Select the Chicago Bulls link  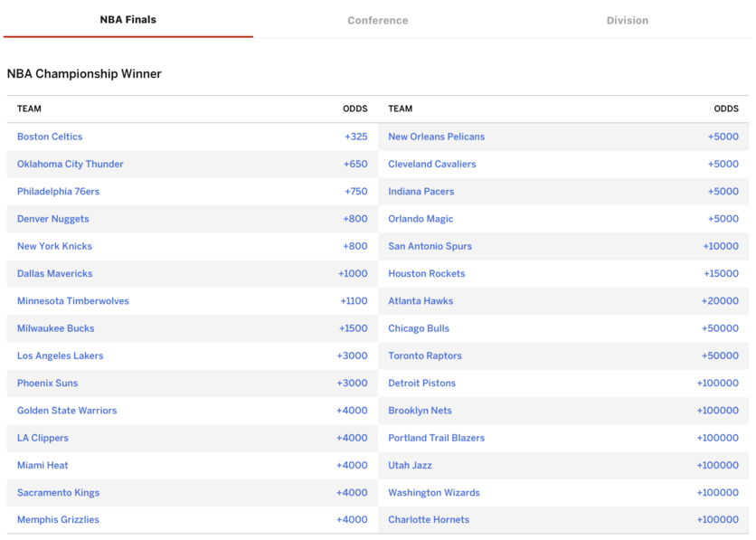419,328
